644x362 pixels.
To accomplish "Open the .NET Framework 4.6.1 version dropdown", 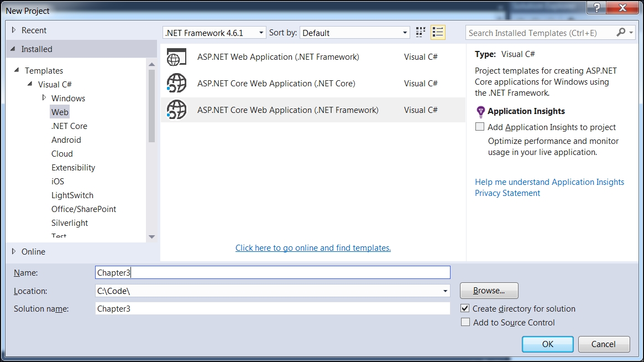I will [x=214, y=33].
